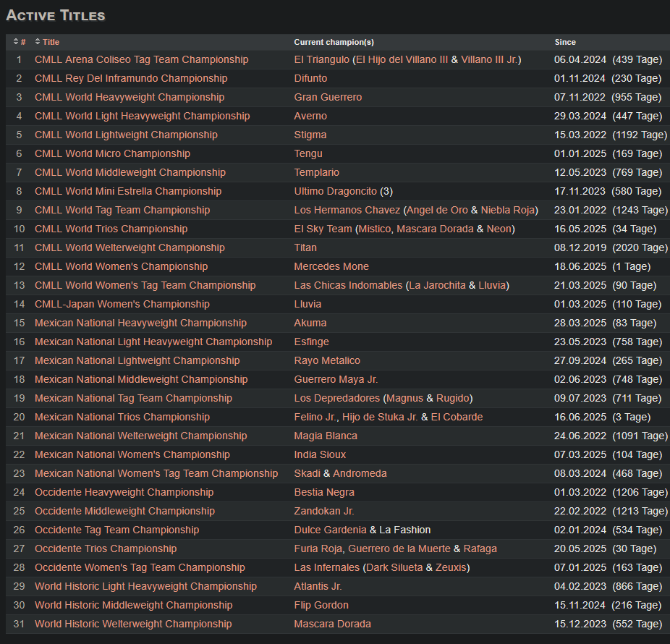Screen dimensions: 670x644
Task: Open CMLL World Middleweight Championship link
Action: [130, 172]
